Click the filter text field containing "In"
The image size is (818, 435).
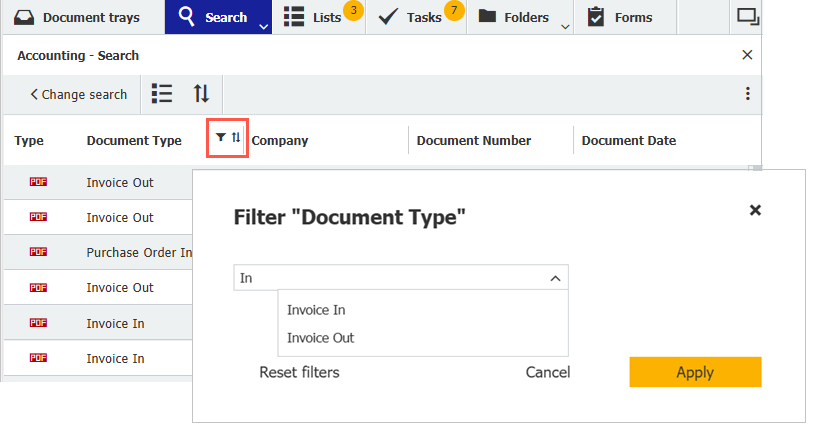pos(390,278)
